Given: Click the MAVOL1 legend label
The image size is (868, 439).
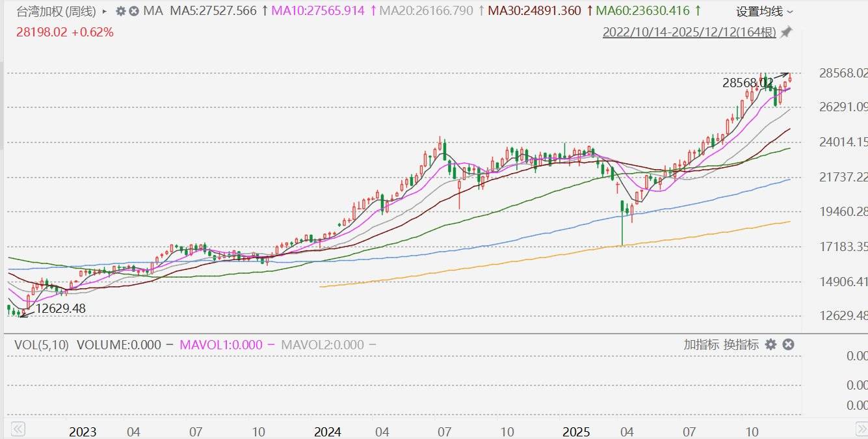Looking at the screenshot, I should 221,345.
